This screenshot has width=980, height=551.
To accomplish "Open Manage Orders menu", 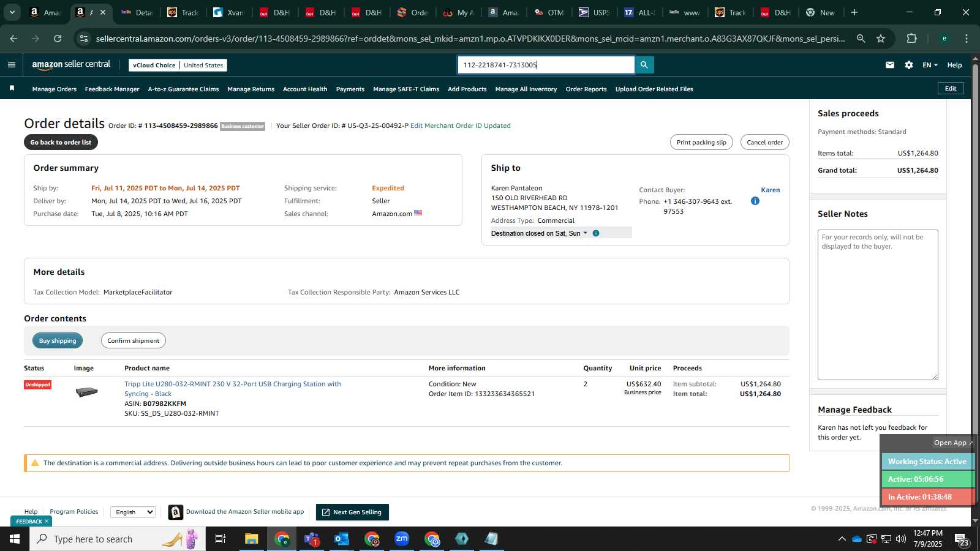I will [x=55, y=89].
